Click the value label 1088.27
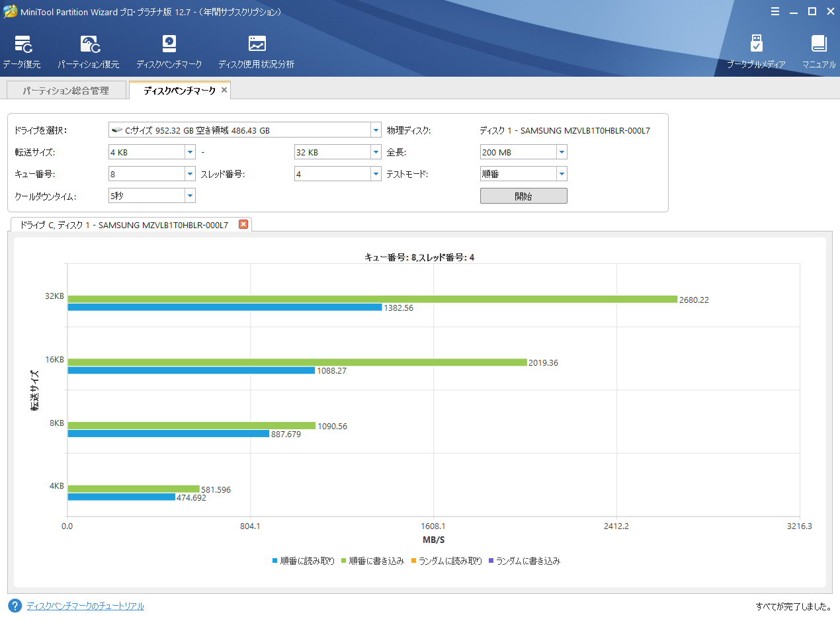 [331, 371]
